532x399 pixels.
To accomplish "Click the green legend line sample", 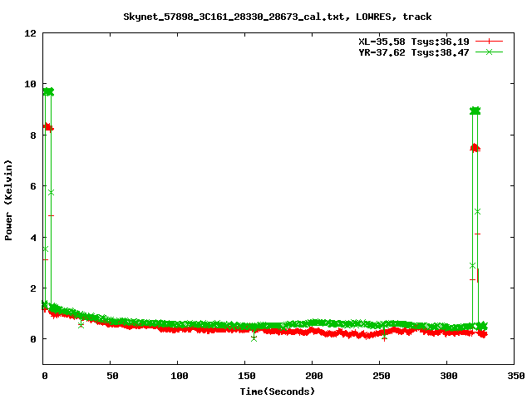I will click(x=489, y=52).
